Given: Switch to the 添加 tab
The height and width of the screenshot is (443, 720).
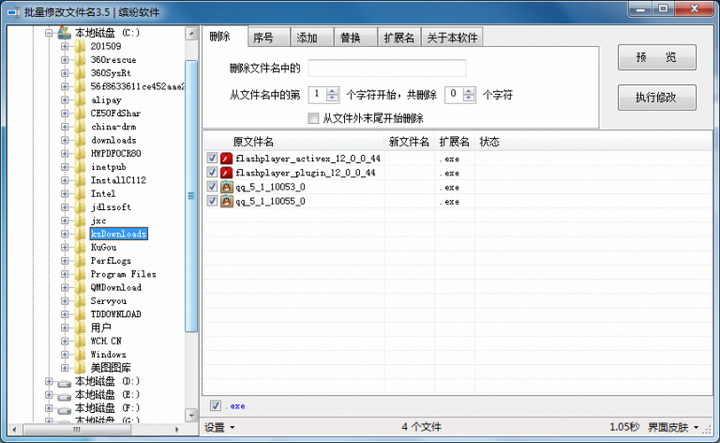Looking at the screenshot, I should pyautogui.click(x=312, y=38).
